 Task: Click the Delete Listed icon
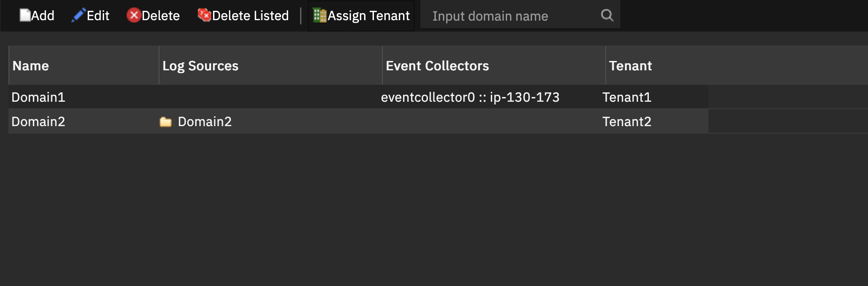[204, 15]
